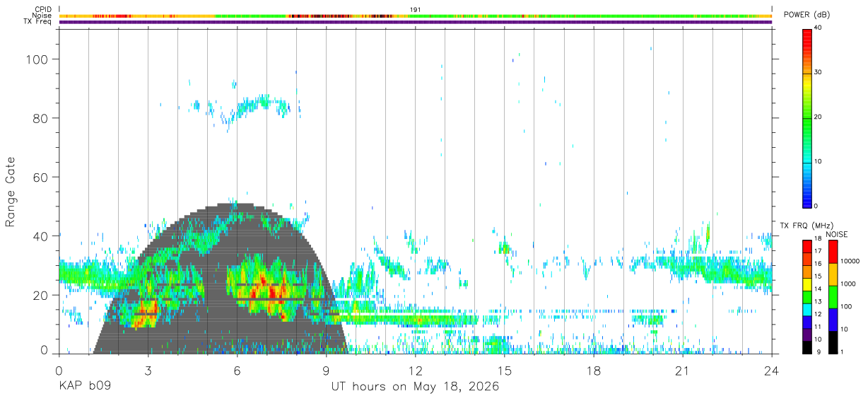This screenshot has height=401, width=868.
Task: Click TX frequency legend value 18
Action: [819, 240]
